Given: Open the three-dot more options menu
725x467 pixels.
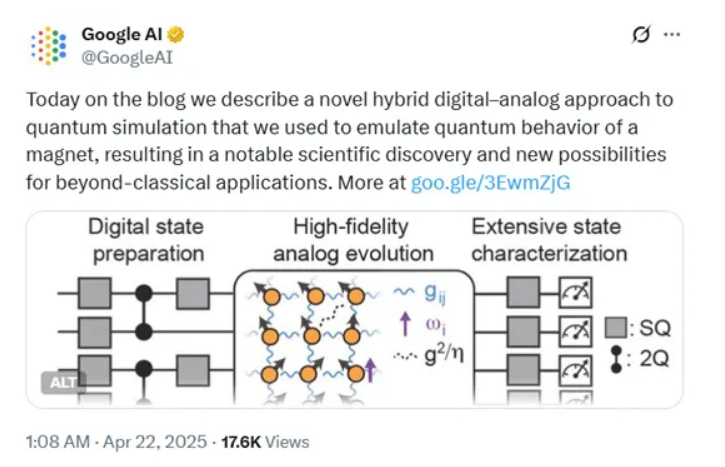Looking at the screenshot, I should [x=671, y=34].
